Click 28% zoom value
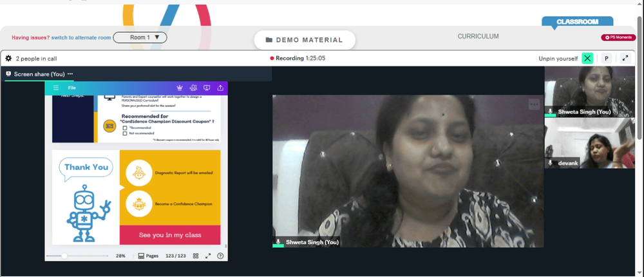Screen dimensions: 644x277 [x=120, y=256]
